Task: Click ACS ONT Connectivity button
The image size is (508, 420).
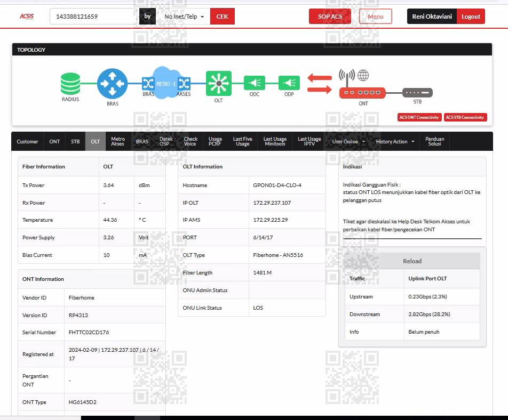Action: [419, 117]
